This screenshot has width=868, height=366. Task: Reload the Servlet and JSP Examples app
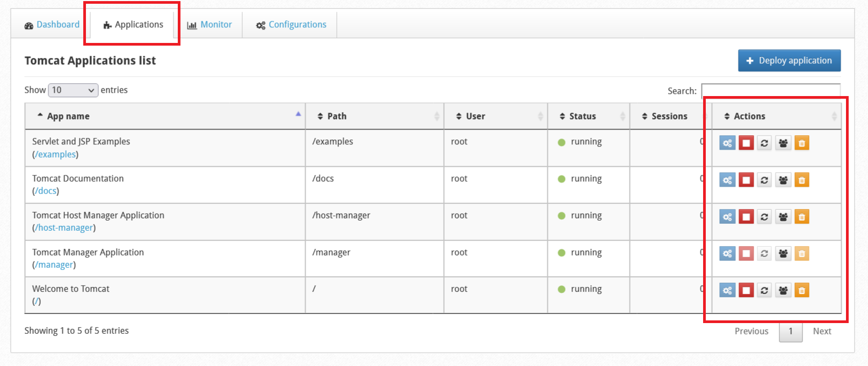[x=764, y=143]
